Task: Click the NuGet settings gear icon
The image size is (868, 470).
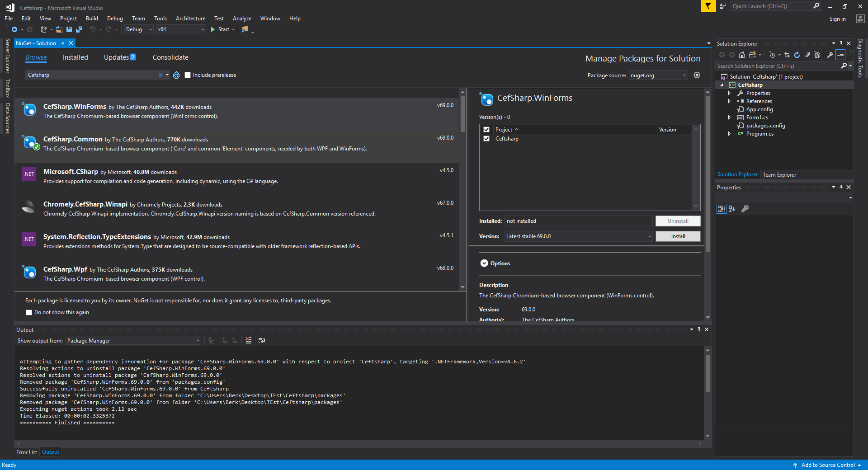Action: (x=697, y=75)
